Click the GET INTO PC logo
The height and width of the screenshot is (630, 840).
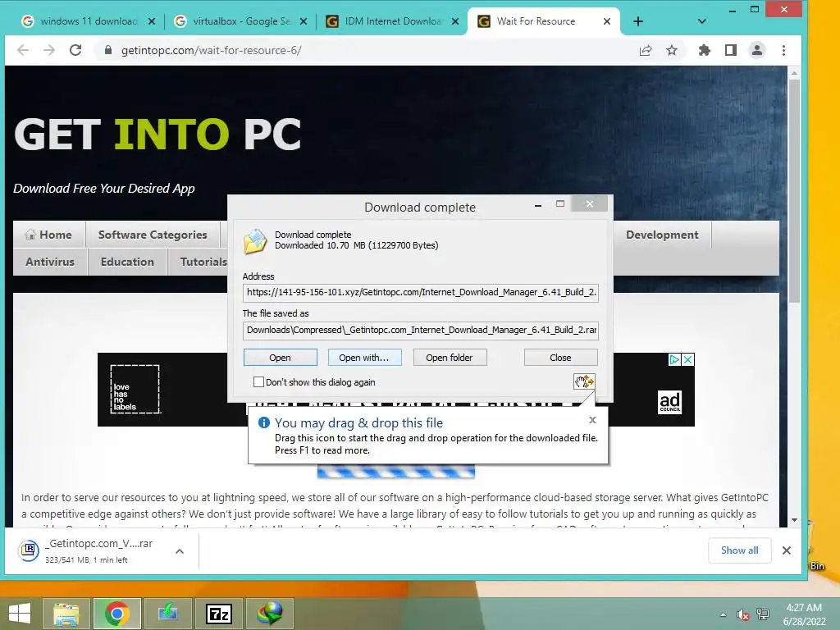157,134
